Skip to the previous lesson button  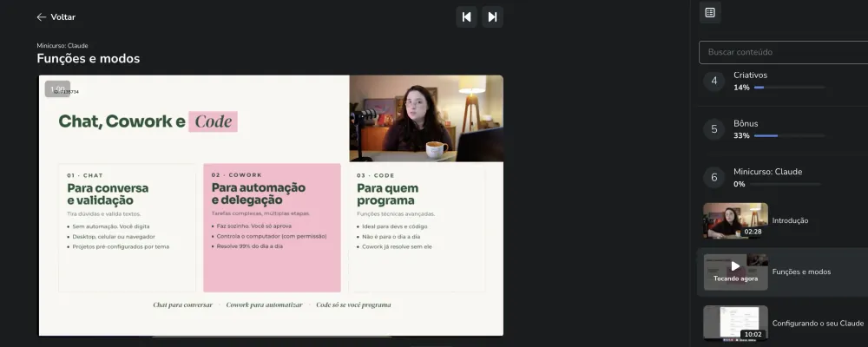467,16
